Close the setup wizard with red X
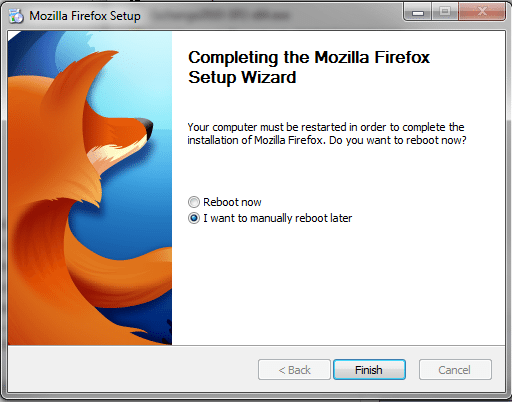This screenshot has height=402, width=512. point(482,12)
